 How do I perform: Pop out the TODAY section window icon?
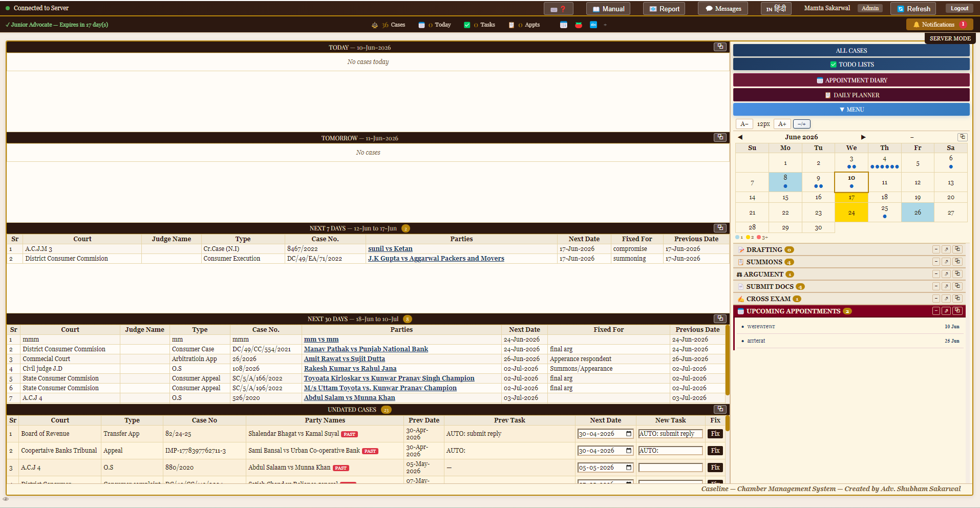pyautogui.click(x=720, y=47)
